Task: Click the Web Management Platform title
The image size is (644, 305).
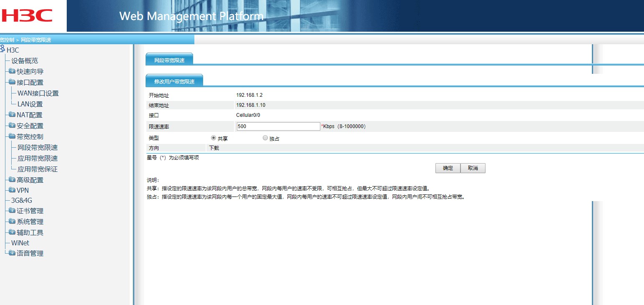Action: (191, 16)
